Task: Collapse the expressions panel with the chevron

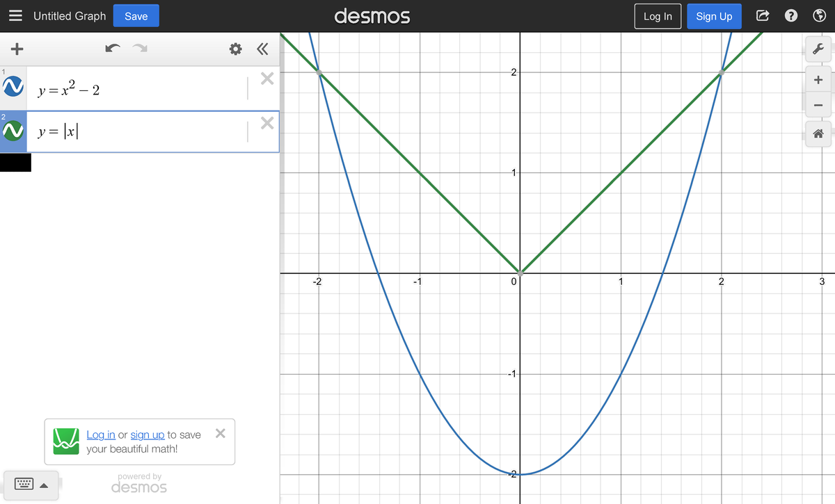Action: coord(262,49)
